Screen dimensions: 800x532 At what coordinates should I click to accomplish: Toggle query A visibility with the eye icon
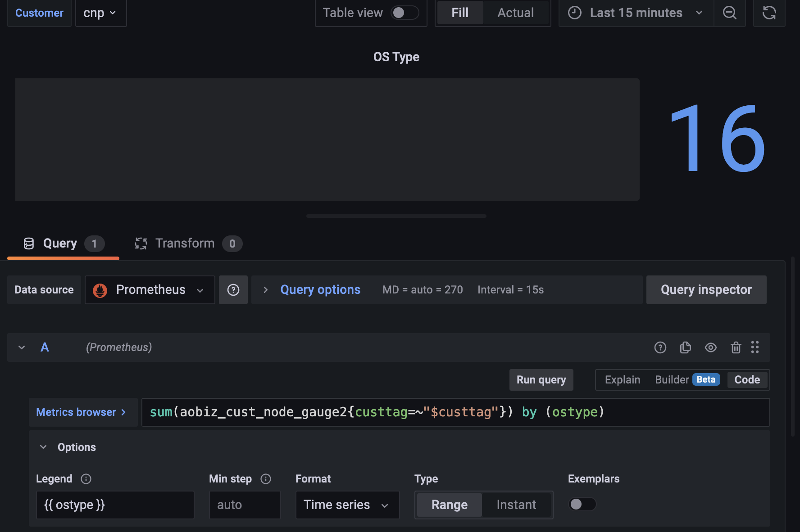click(x=710, y=347)
